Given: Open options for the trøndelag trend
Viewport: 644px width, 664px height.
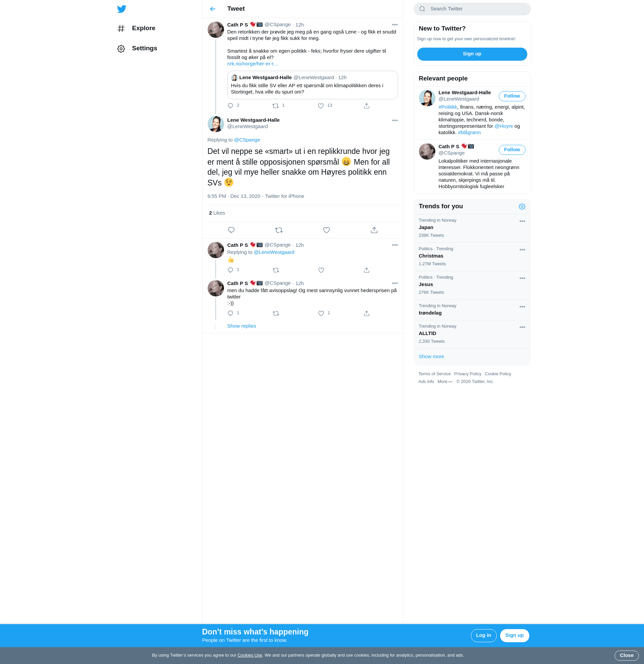Looking at the screenshot, I should (522, 307).
